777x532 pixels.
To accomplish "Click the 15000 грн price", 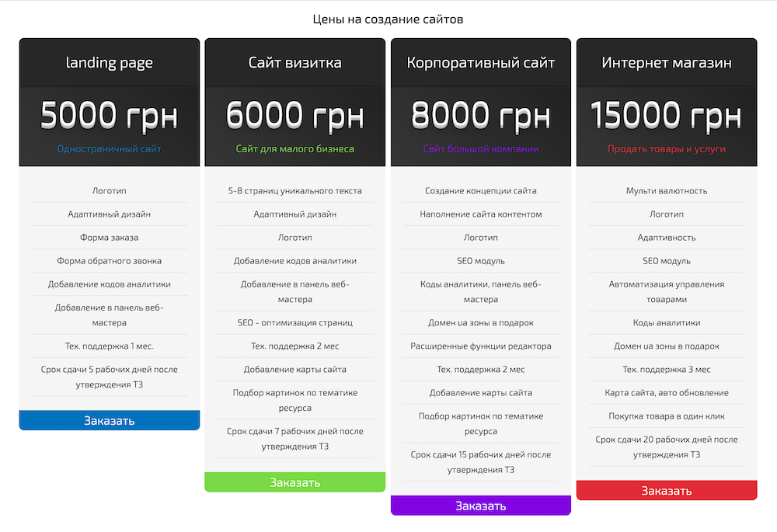I will [667, 116].
